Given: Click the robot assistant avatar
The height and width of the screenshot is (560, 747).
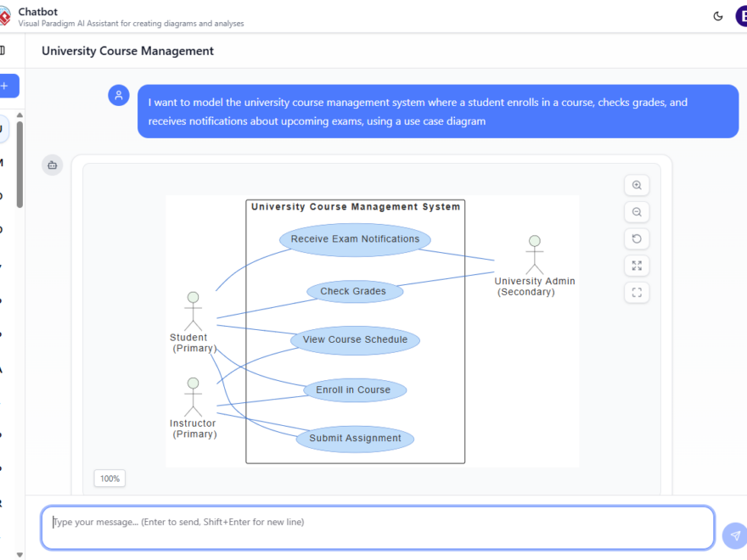Looking at the screenshot, I should pos(52,165).
